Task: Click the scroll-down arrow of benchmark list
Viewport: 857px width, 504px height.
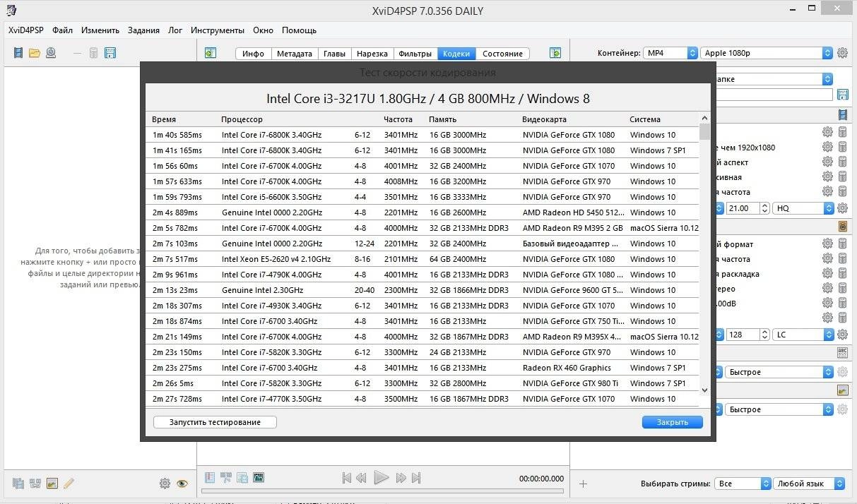Action: (x=704, y=390)
